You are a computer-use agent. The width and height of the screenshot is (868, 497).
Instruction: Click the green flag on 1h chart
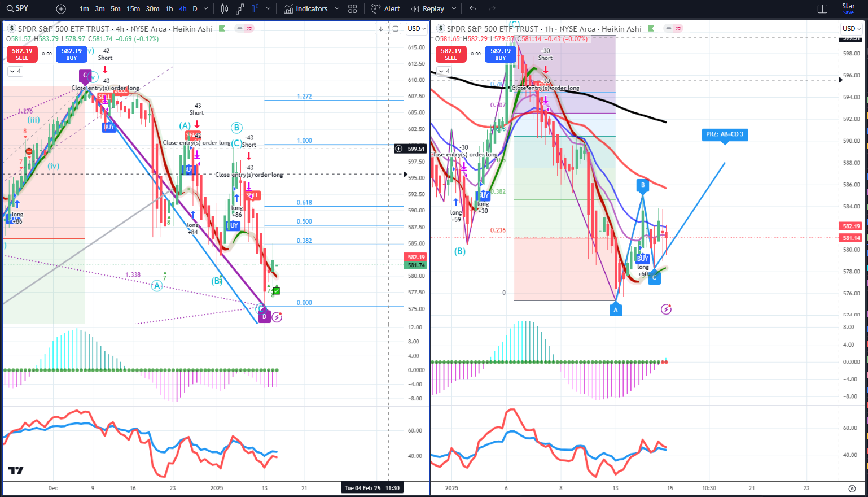coord(651,28)
